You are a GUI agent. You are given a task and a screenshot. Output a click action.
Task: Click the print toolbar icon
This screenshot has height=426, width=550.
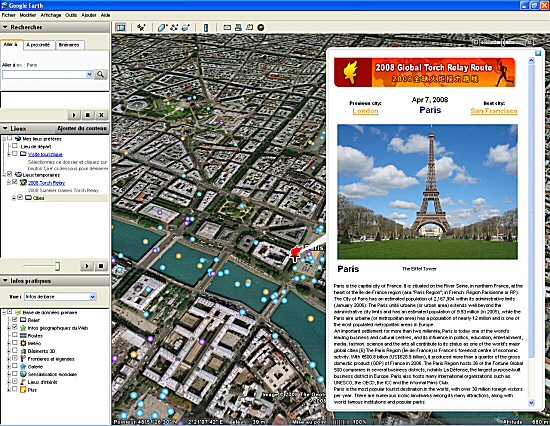tap(239, 27)
